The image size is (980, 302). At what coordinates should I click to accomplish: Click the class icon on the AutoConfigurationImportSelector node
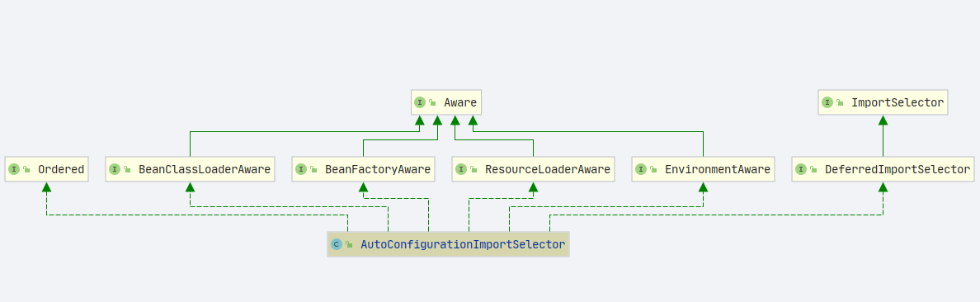[x=337, y=244]
